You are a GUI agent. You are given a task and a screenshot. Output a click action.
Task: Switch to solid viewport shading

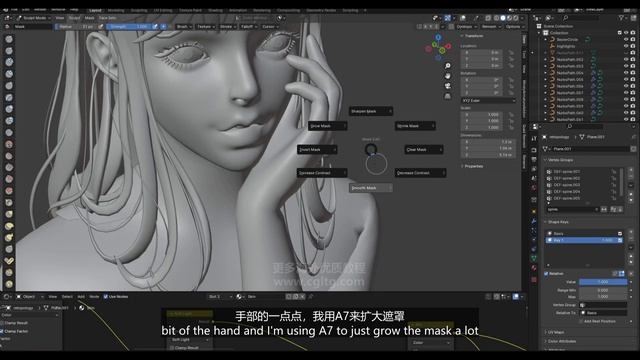coord(503,18)
